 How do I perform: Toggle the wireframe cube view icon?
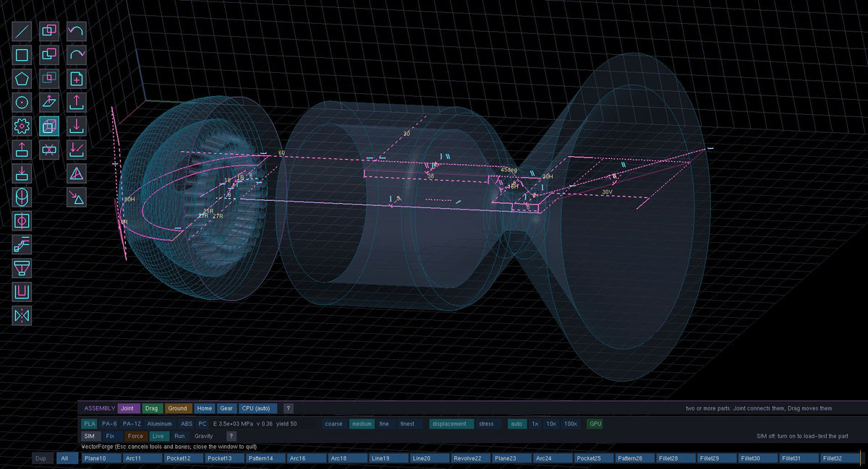tap(49, 126)
